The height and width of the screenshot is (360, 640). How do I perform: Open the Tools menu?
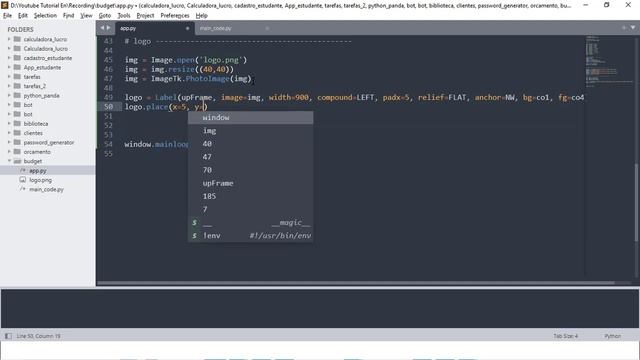(x=124, y=16)
